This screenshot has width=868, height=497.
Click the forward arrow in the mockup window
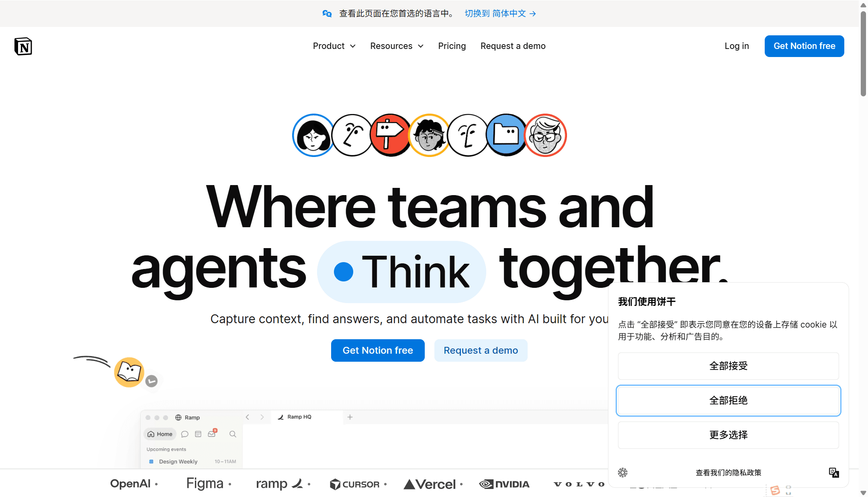click(262, 417)
